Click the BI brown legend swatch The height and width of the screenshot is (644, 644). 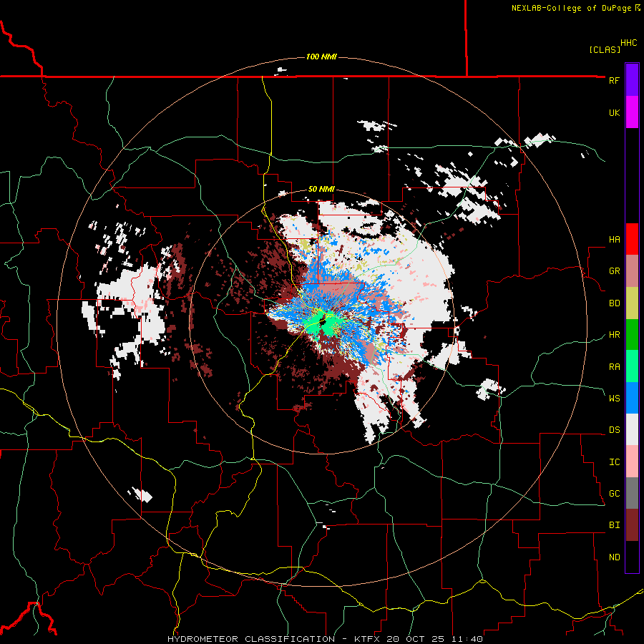click(632, 525)
